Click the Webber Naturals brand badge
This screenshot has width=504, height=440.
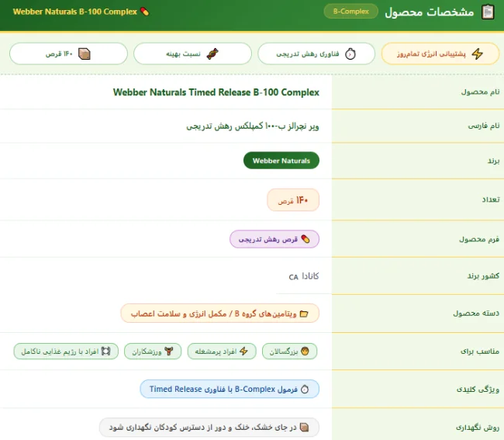281,161
